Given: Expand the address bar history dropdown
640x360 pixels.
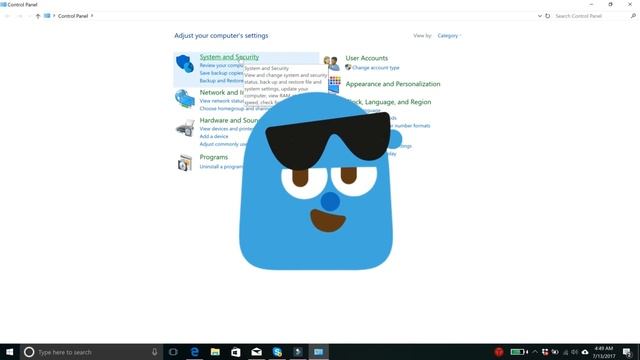Looking at the screenshot, I should click(540, 16).
